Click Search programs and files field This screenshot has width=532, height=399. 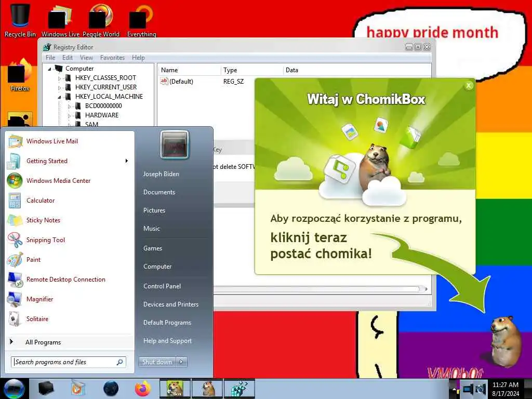coord(69,362)
